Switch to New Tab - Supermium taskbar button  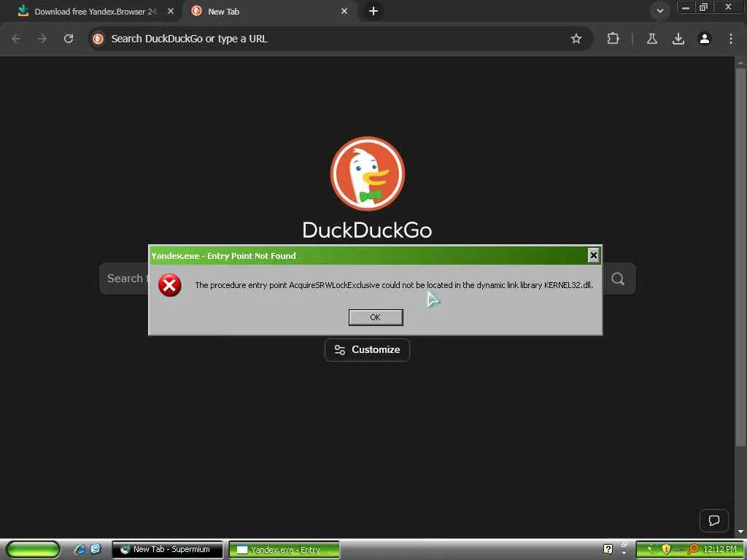click(167, 550)
